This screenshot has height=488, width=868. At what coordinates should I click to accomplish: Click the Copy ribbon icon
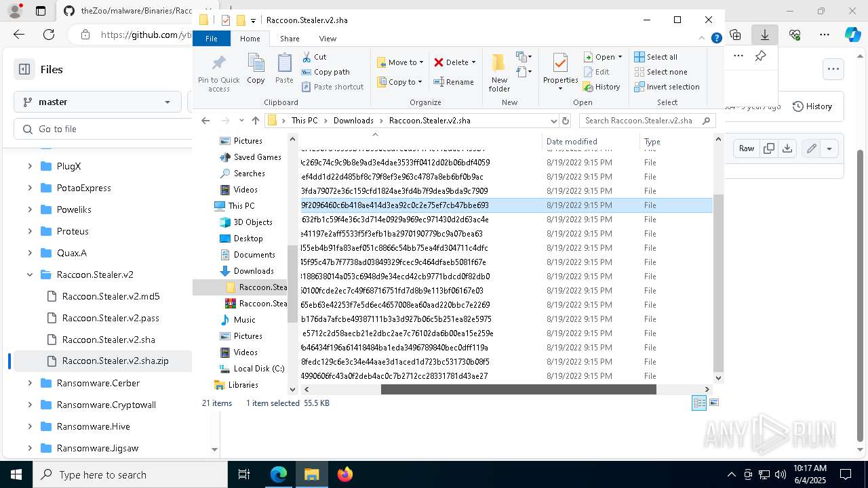point(256,68)
